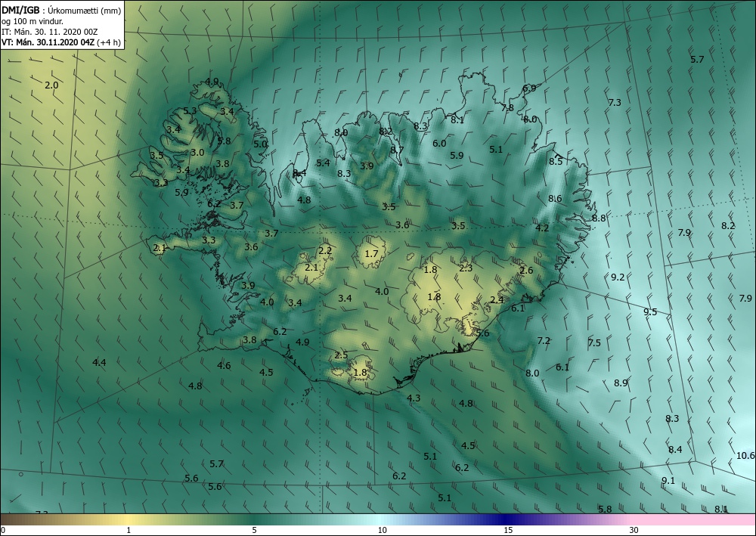Click the 1.7 value on the glacier
This screenshot has height=536, width=756.
pyautogui.click(x=372, y=253)
